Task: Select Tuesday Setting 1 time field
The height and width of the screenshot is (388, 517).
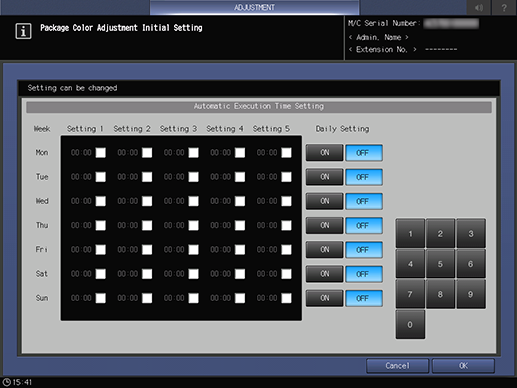Action: click(81, 177)
